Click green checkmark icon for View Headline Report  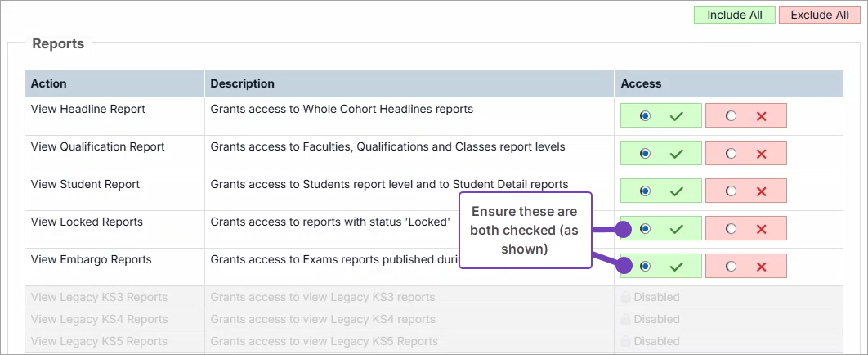tap(676, 116)
